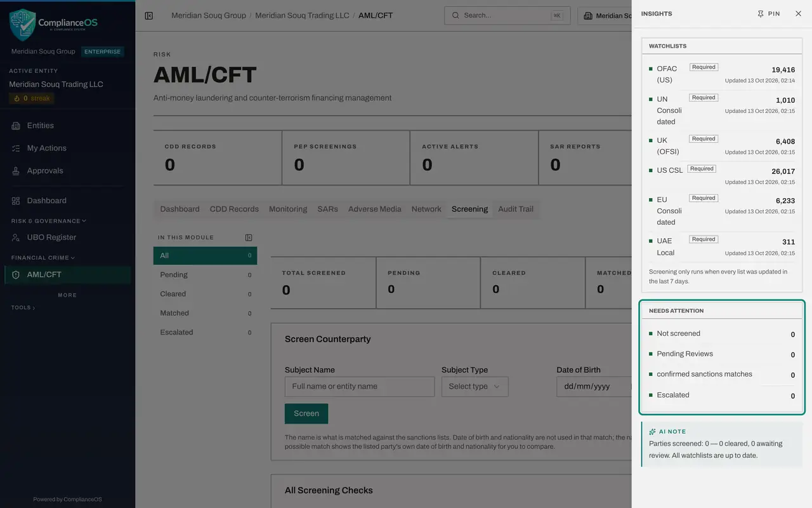Viewport: 812px width, 508px height.
Task: Click the green Screen button
Action: [x=306, y=413]
